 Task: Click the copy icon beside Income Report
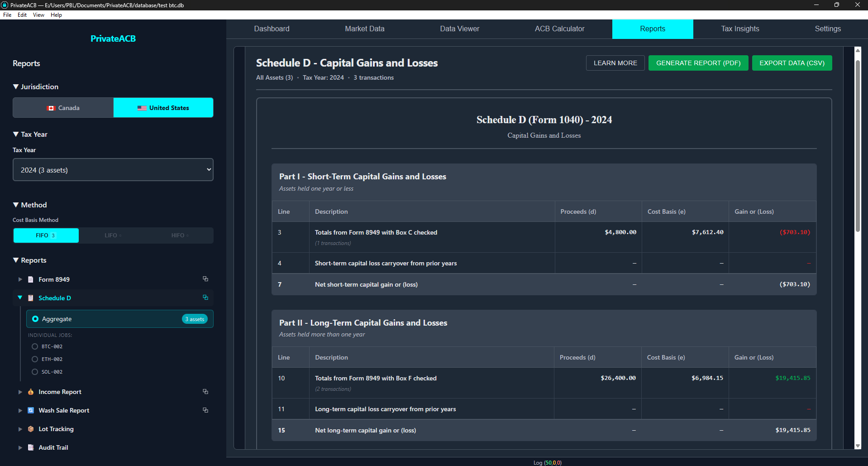(x=205, y=392)
